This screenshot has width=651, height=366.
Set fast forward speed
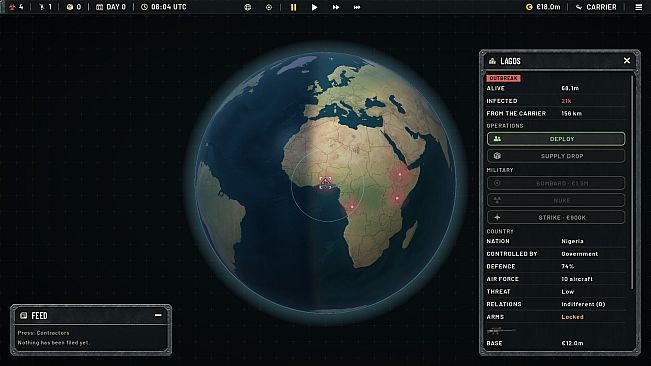click(335, 7)
